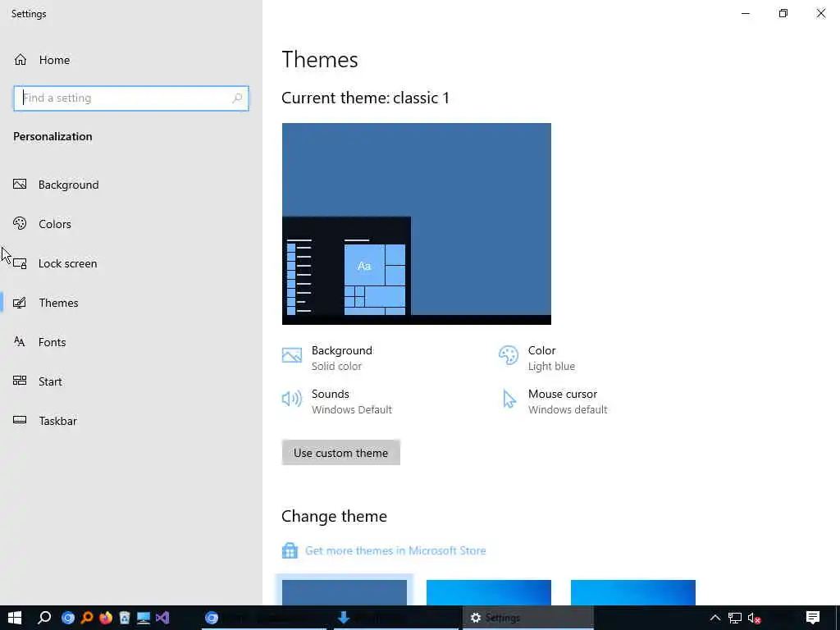The height and width of the screenshot is (630, 840).
Task: Click the Color palette icon
Action: click(x=509, y=355)
